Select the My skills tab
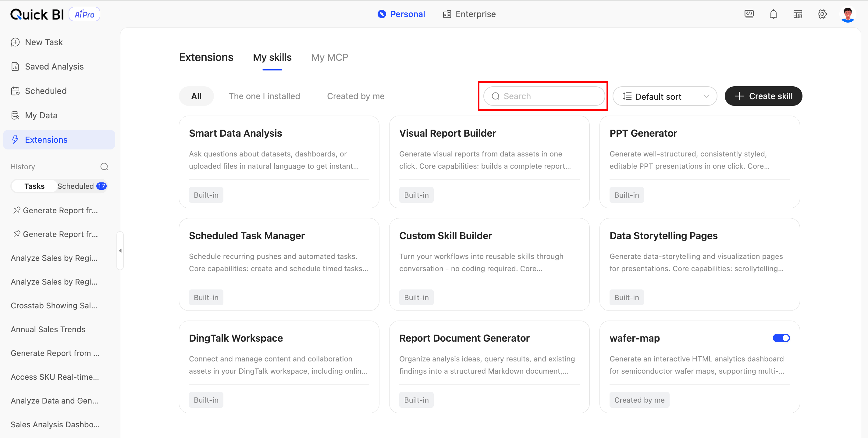Image resolution: width=868 pixels, height=438 pixels. [x=272, y=57]
